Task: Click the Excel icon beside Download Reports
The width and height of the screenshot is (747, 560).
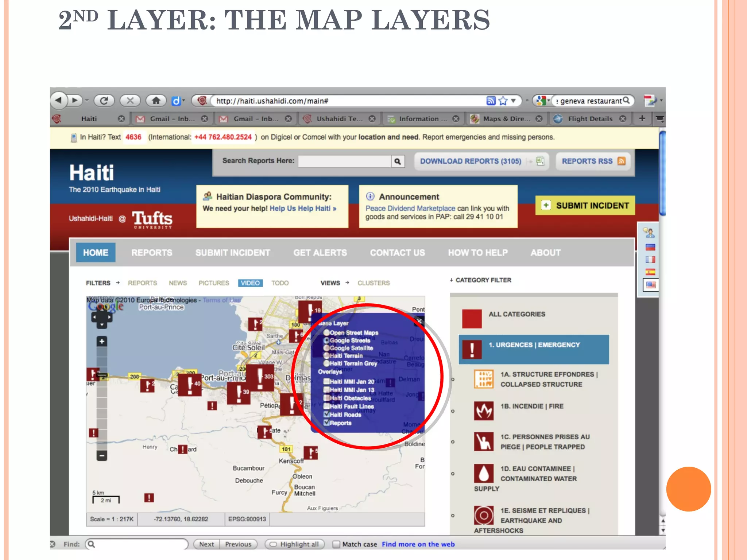Action: click(x=540, y=161)
